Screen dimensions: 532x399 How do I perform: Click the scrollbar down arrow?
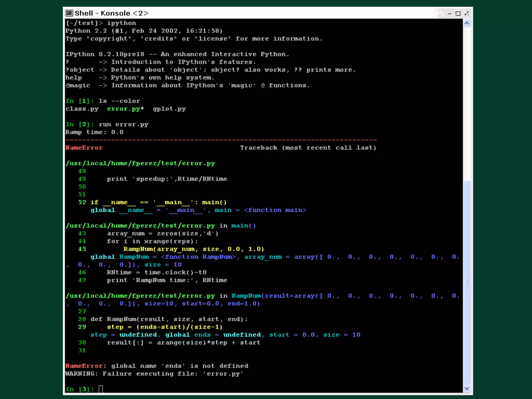467,389
